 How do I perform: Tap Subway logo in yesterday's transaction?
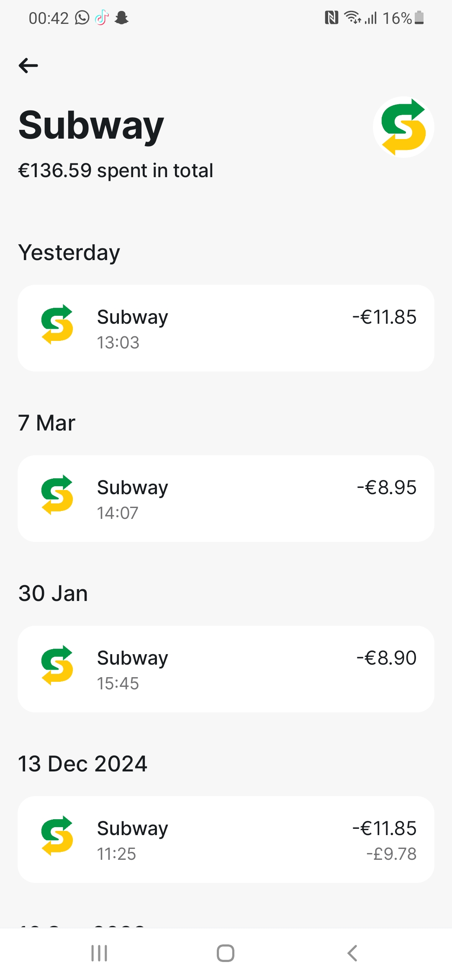(57, 325)
